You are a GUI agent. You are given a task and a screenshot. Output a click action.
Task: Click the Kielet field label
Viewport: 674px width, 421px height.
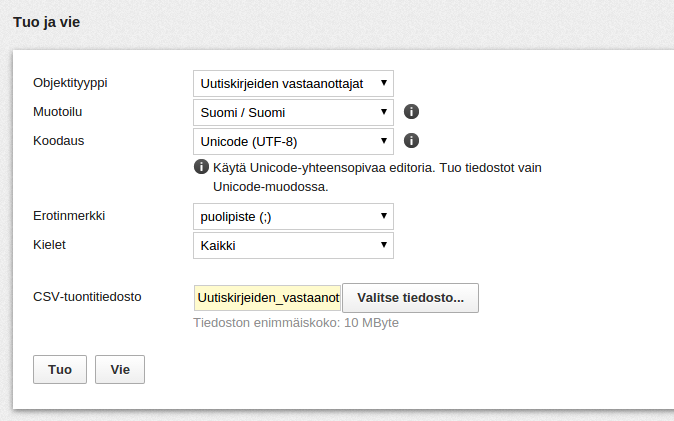(x=49, y=245)
